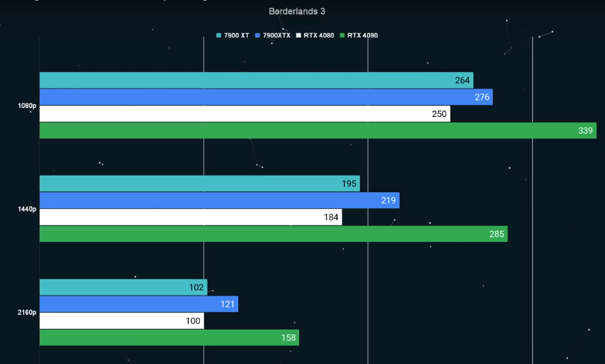Click the green 339 bar at 1080p

318,131
